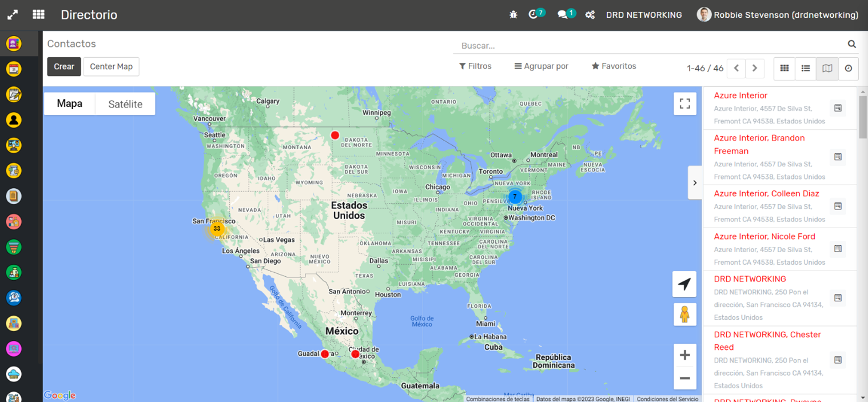Toggle map to Satélite view
The height and width of the screenshot is (402, 868).
click(x=125, y=104)
